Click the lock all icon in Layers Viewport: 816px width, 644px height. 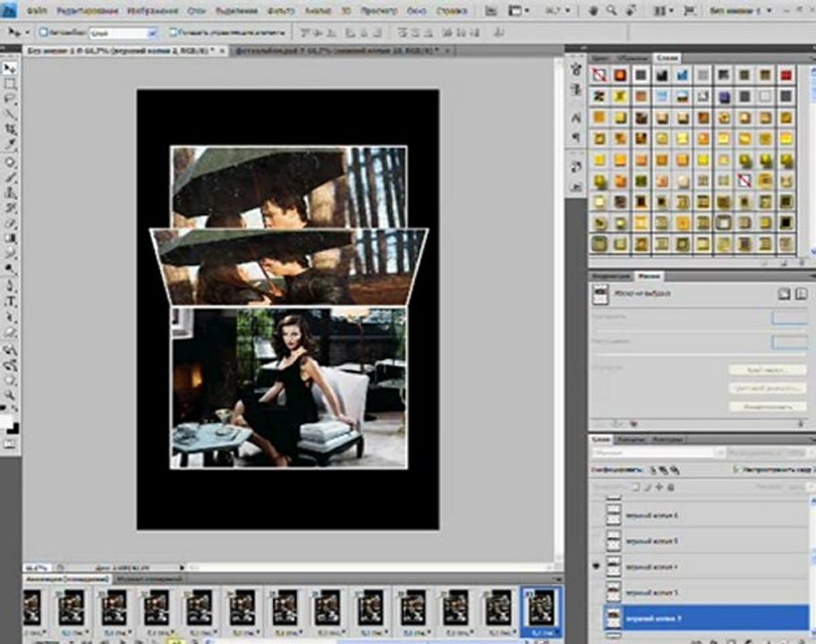click(671, 487)
